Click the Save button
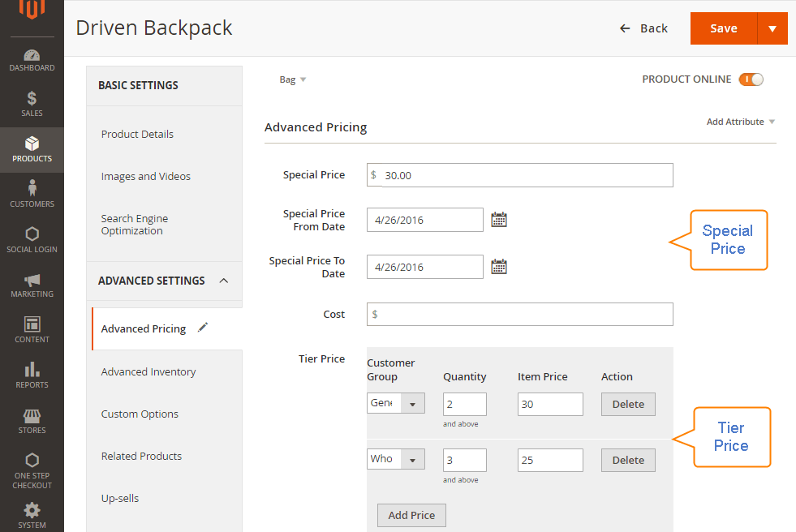This screenshot has width=796, height=532. point(724,28)
